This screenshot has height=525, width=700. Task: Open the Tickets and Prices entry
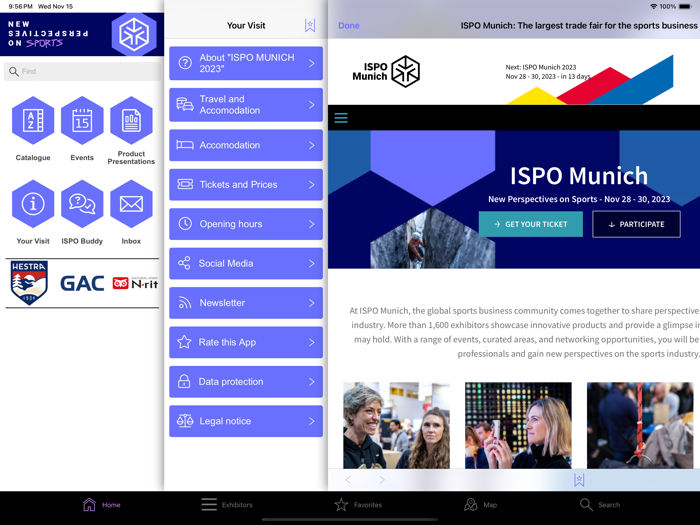click(x=246, y=184)
